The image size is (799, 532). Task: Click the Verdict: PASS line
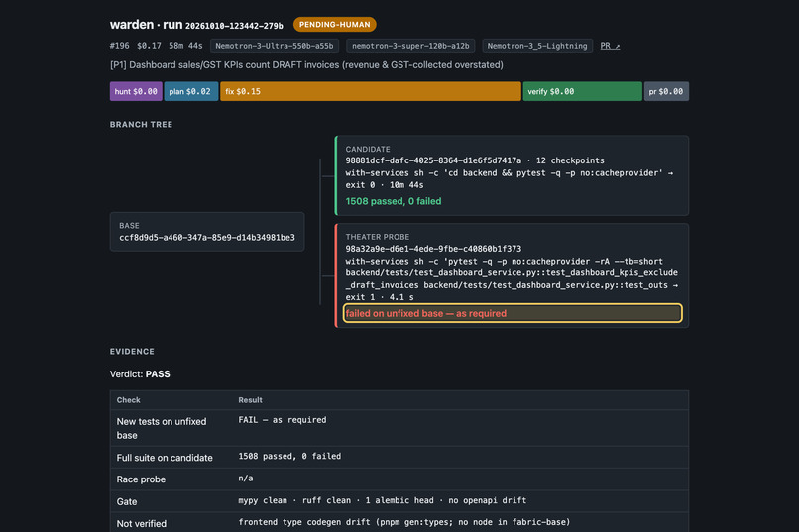[140, 374]
